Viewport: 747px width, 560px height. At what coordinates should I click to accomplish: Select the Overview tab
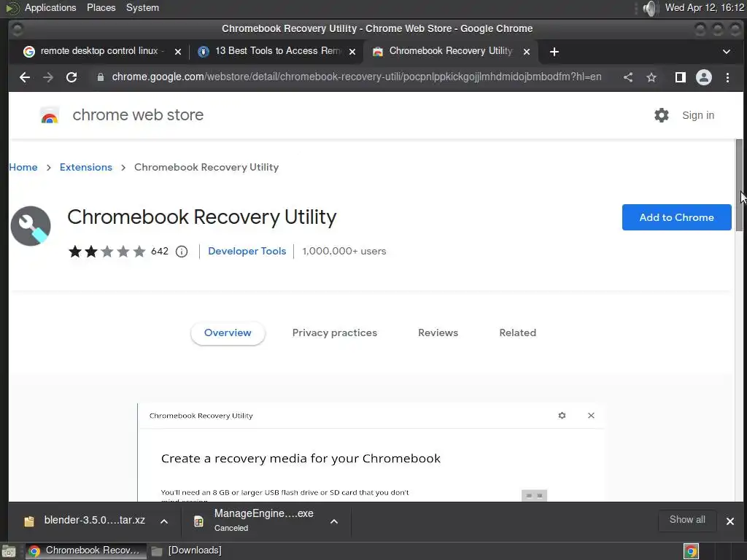click(x=228, y=332)
